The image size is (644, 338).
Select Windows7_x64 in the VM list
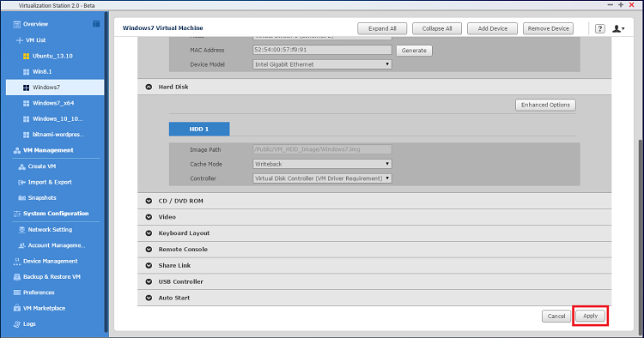(53, 103)
